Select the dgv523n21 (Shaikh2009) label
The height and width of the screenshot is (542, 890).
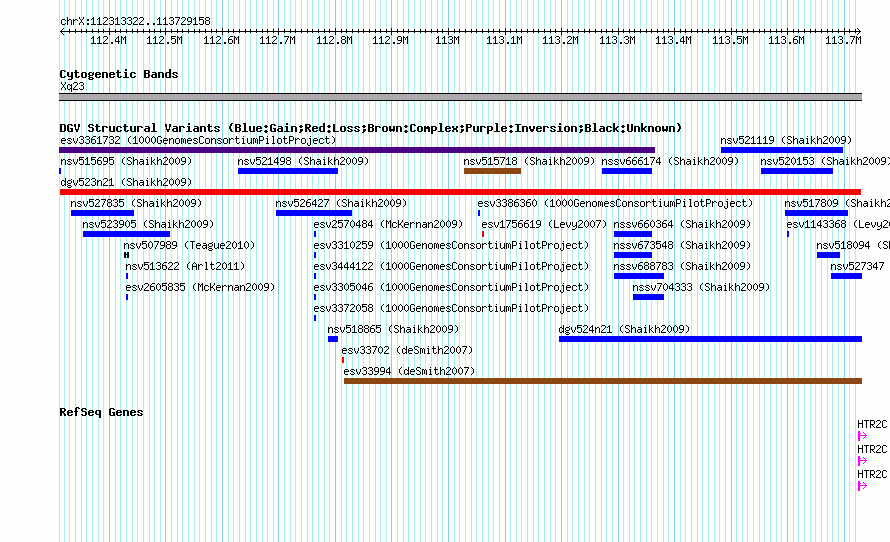pyautogui.click(x=126, y=182)
